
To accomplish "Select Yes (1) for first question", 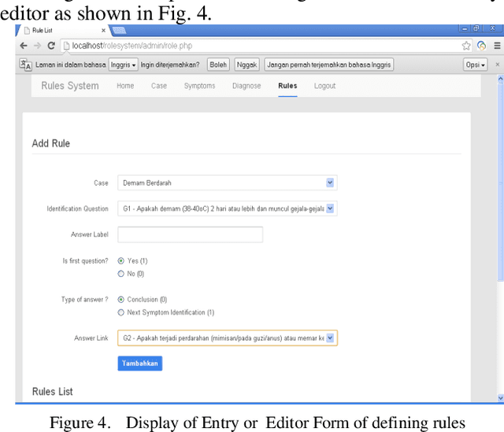I will click(x=120, y=260).
